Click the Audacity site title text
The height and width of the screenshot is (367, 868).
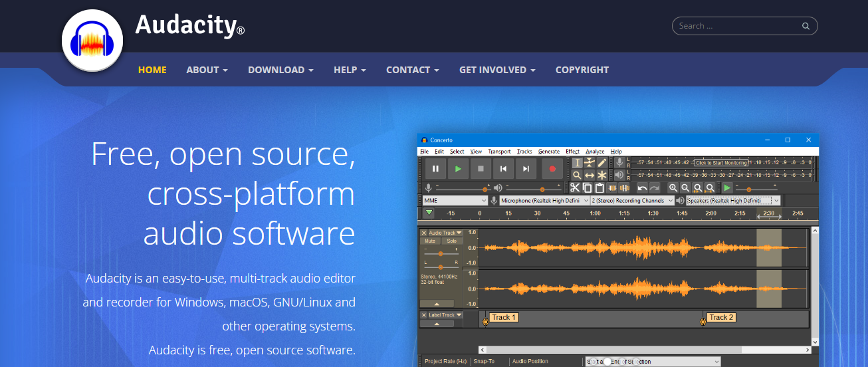(190, 26)
